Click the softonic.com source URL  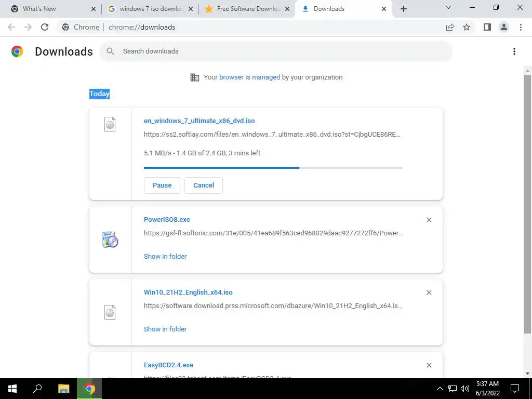[273, 233]
